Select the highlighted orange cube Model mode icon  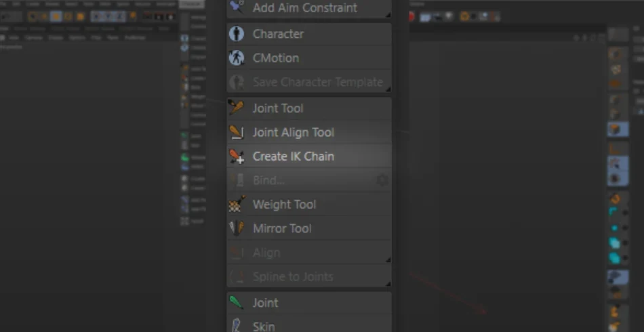click(618, 129)
